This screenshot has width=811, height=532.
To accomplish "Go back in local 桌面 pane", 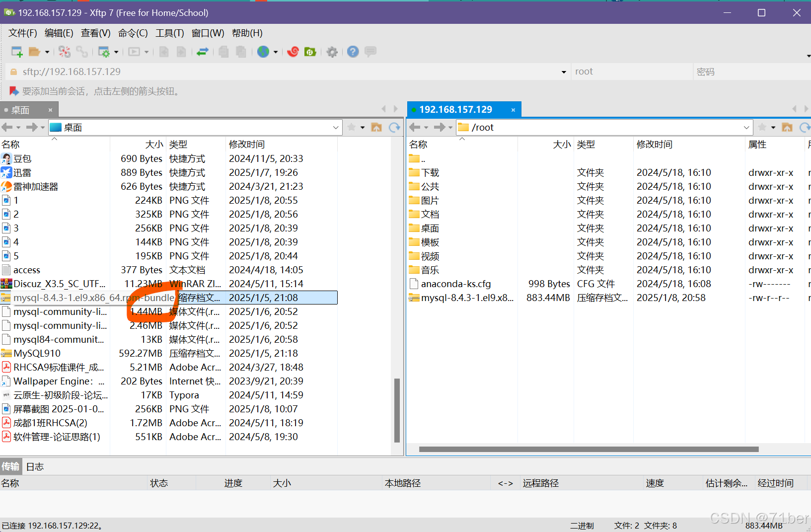I will tap(7, 128).
